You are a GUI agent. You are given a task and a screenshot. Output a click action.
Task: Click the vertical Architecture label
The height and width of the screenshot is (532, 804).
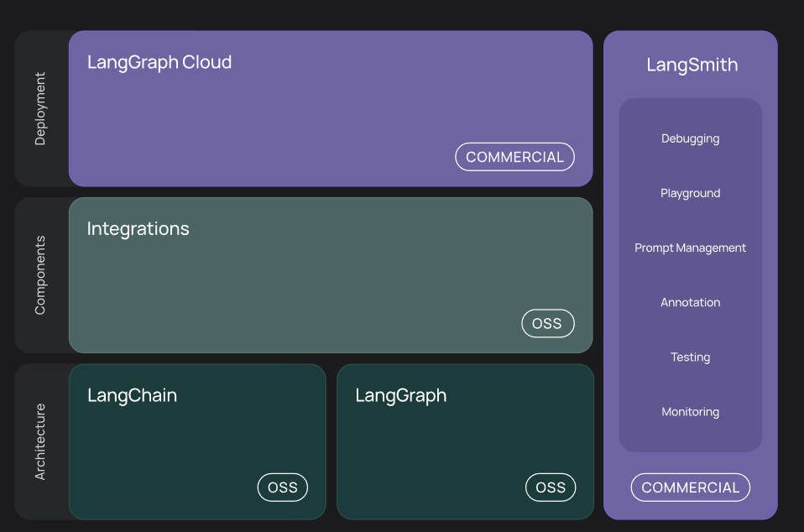pyautogui.click(x=40, y=442)
